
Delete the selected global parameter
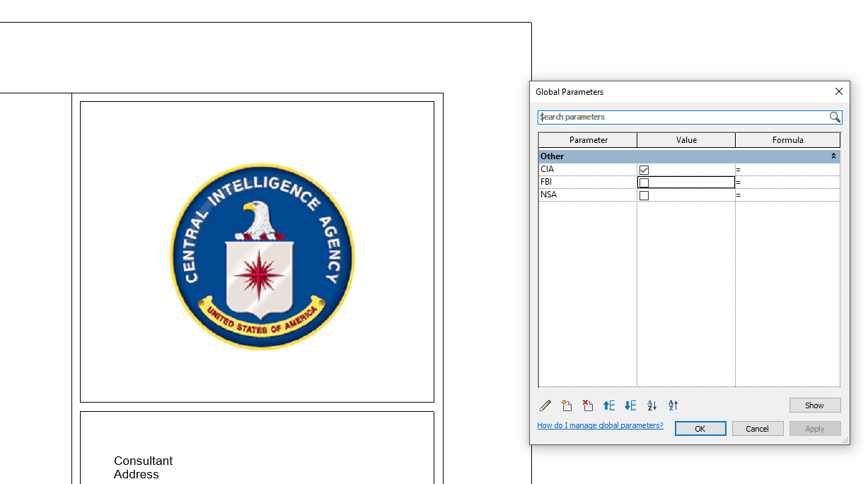(588, 405)
